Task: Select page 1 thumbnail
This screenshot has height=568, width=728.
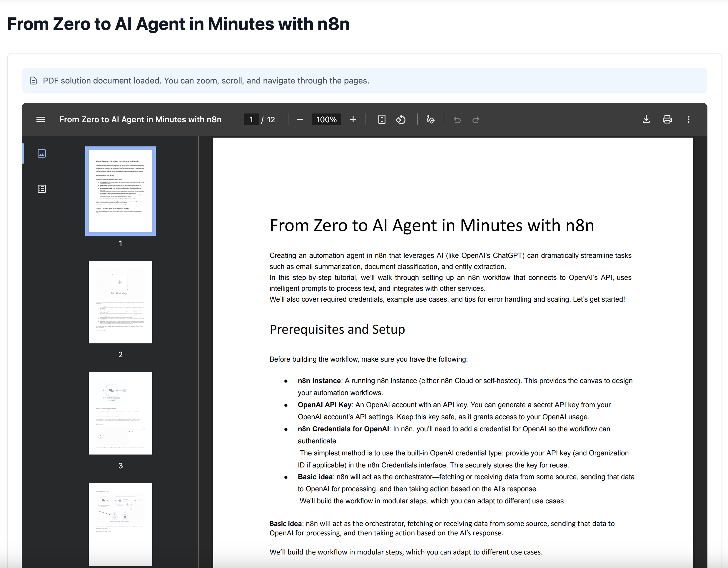Action: pyautogui.click(x=120, y=191)
